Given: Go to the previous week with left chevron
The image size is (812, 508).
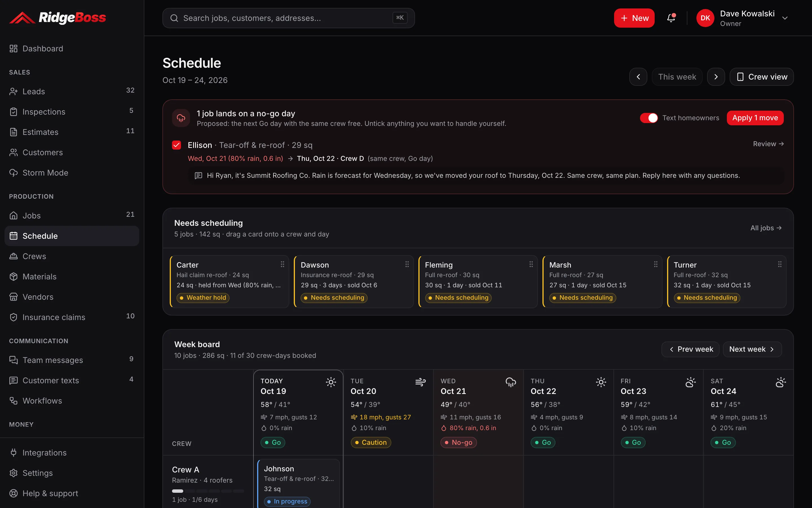Looking at the screenshot, I should click(x=638, y=77).
